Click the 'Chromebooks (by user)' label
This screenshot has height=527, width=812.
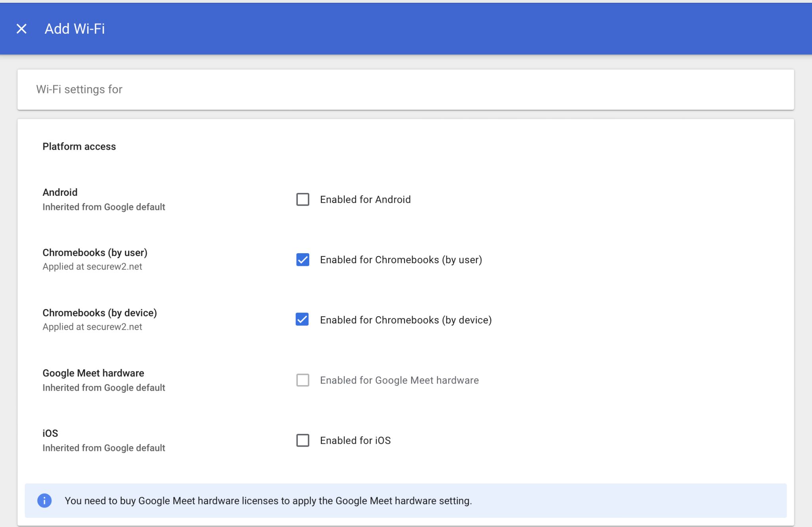(x=95, y=252)
